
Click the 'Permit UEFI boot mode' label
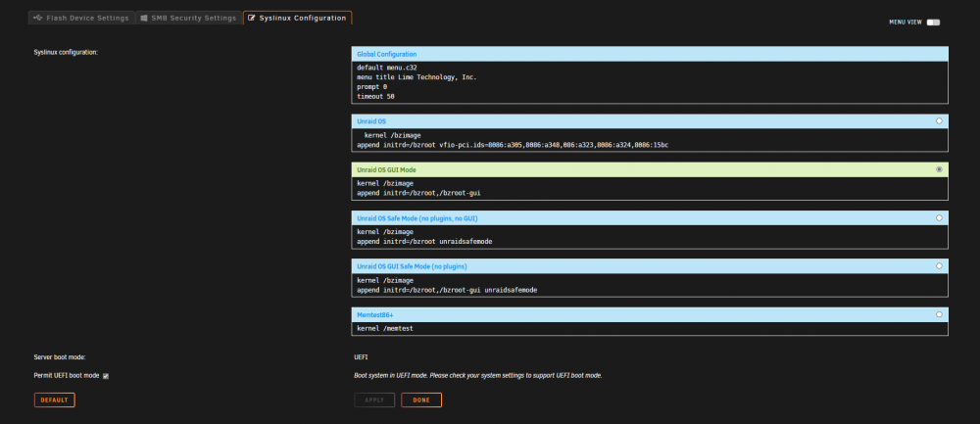pyautogui.click(x=67, y=376)
